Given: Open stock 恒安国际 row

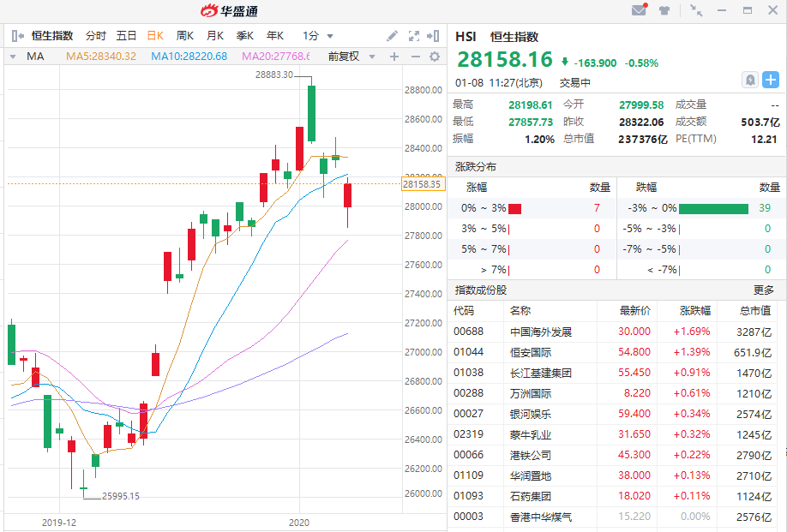Looking at the screenshot, I should click(x=612, y=352).
